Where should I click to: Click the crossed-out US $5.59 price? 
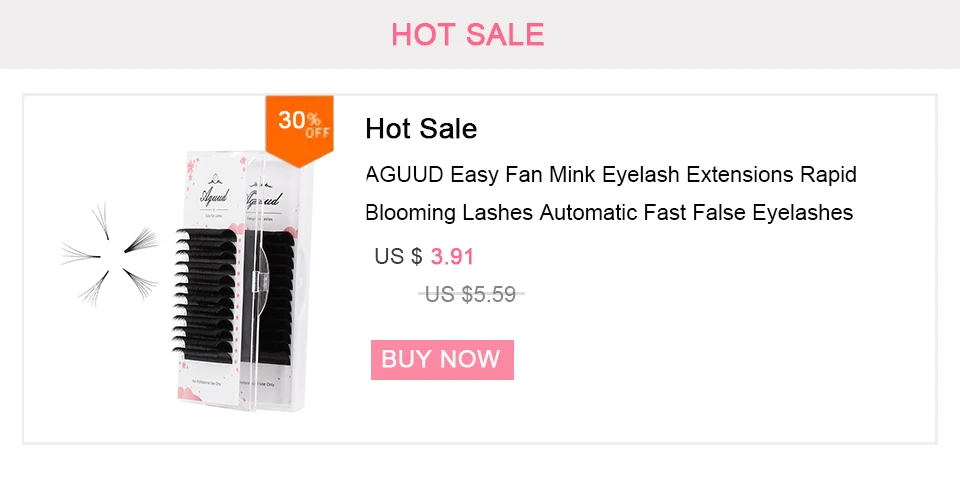(471, 294)
